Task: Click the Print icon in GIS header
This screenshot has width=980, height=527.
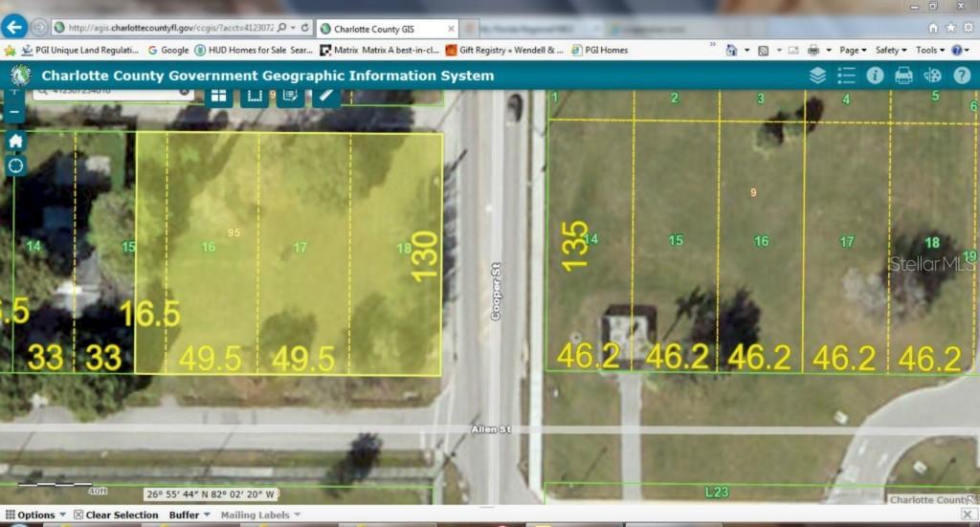Action: pos(903,76)
